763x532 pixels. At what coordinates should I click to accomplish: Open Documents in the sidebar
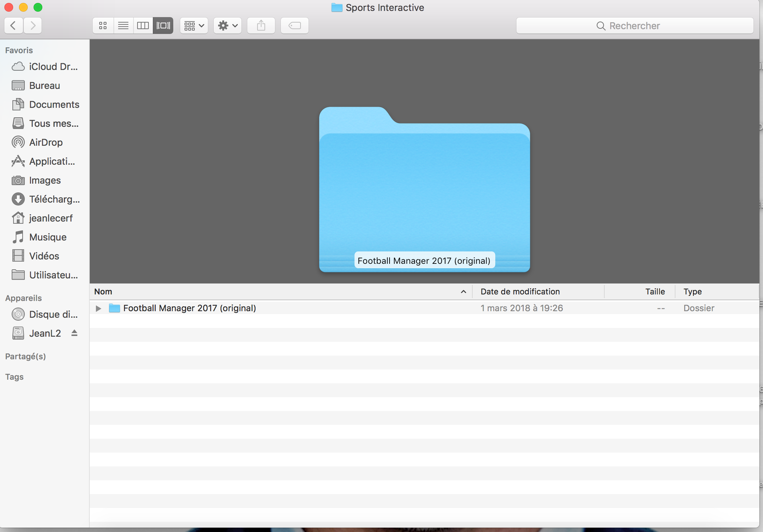coord(45,105)
